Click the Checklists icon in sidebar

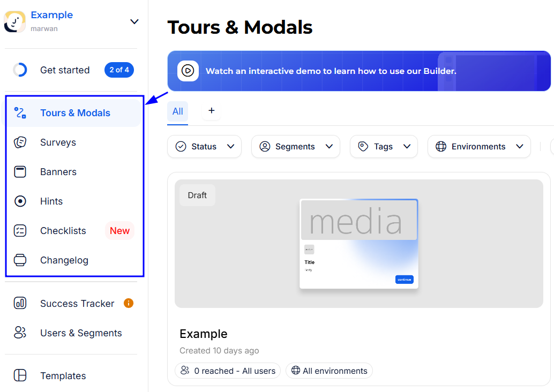tap(20, 231)
